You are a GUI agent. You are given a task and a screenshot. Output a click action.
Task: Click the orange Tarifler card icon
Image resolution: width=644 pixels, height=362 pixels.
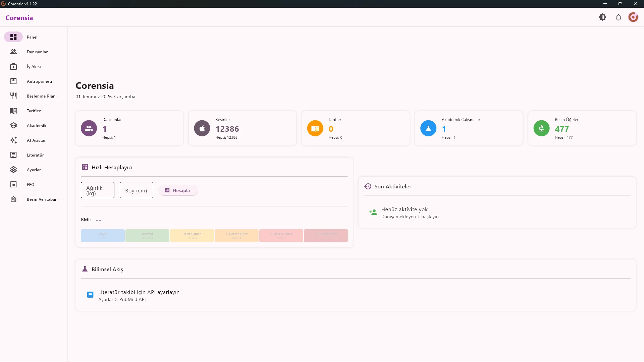[x=315, y=128]
